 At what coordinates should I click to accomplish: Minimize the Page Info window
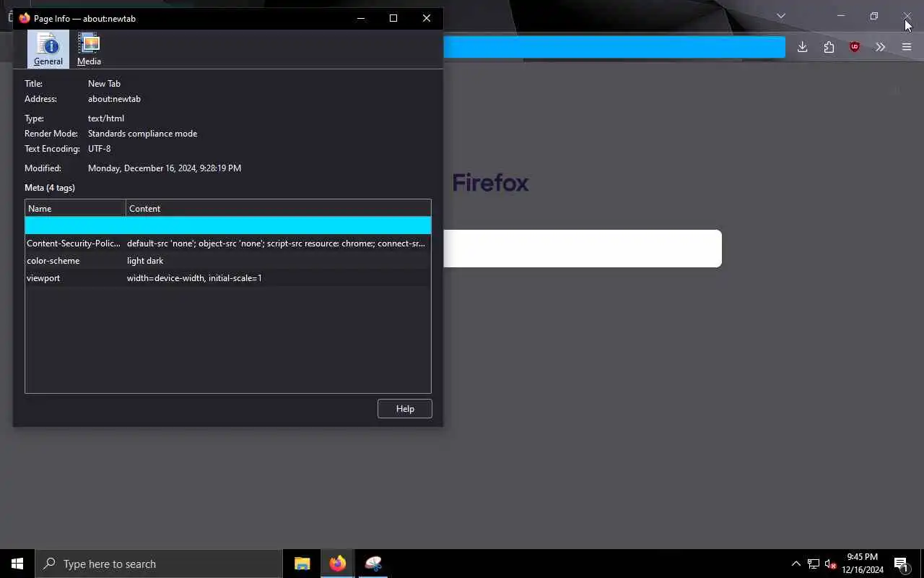(x=361, y=18)
